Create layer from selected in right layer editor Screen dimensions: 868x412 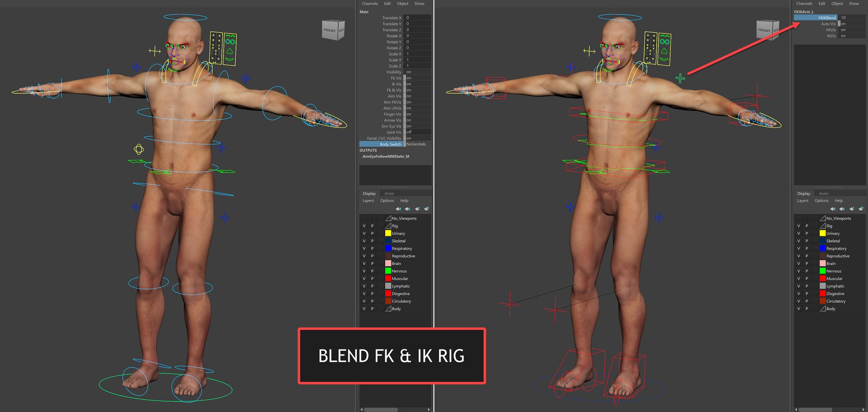[861, 209]
